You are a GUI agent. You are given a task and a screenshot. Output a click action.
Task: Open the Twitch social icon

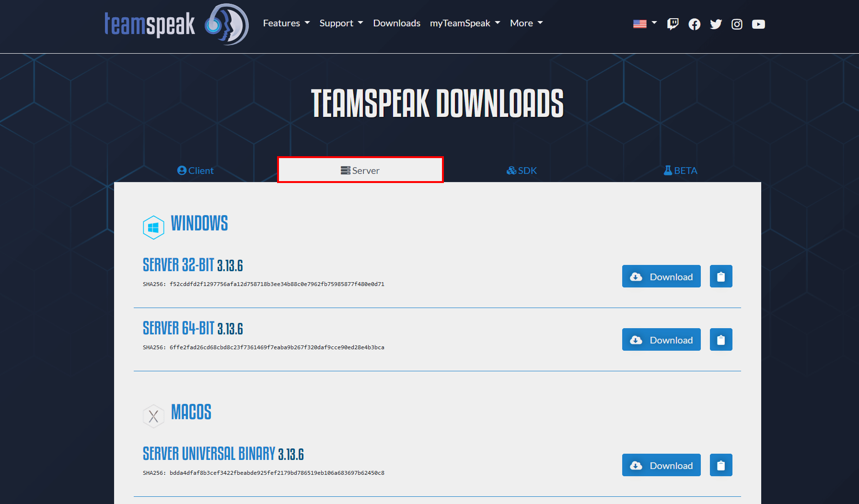coord(673,24)
